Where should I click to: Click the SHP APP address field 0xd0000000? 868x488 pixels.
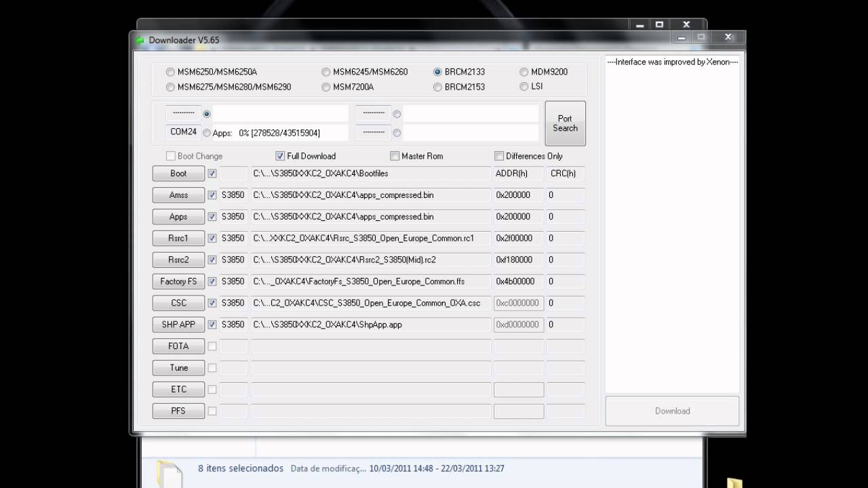[519, 325]
